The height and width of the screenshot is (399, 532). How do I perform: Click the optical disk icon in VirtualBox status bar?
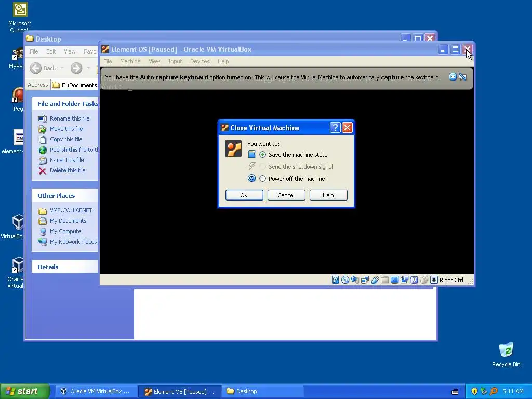[345, 280]
